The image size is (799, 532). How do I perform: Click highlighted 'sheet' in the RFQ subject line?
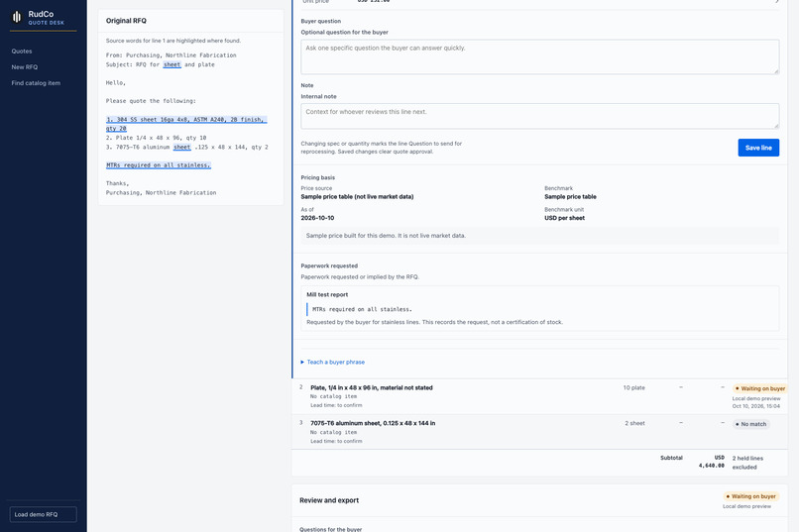click(x=171, y=64)
